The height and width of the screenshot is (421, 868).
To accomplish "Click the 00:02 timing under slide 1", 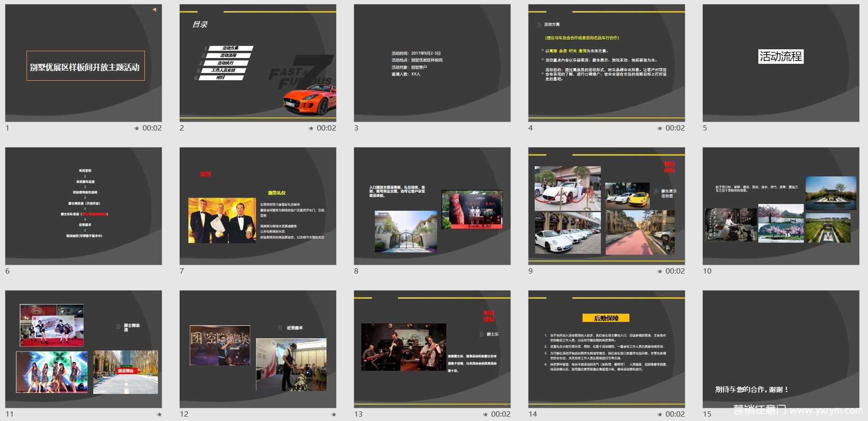I will pos(152,128).
